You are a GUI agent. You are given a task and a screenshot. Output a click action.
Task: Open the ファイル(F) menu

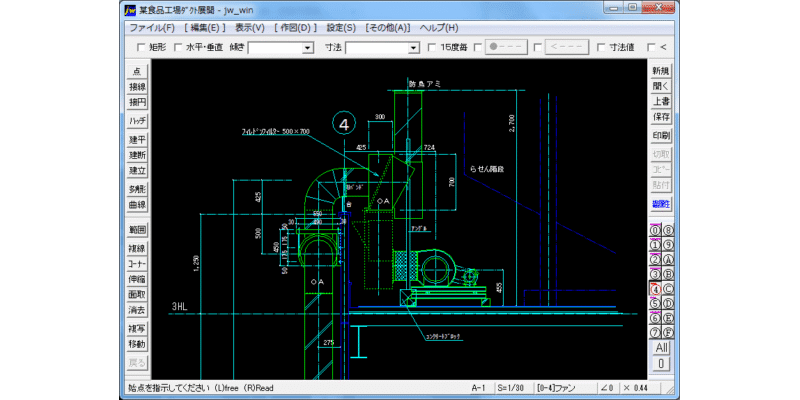(x=152, y=28)
